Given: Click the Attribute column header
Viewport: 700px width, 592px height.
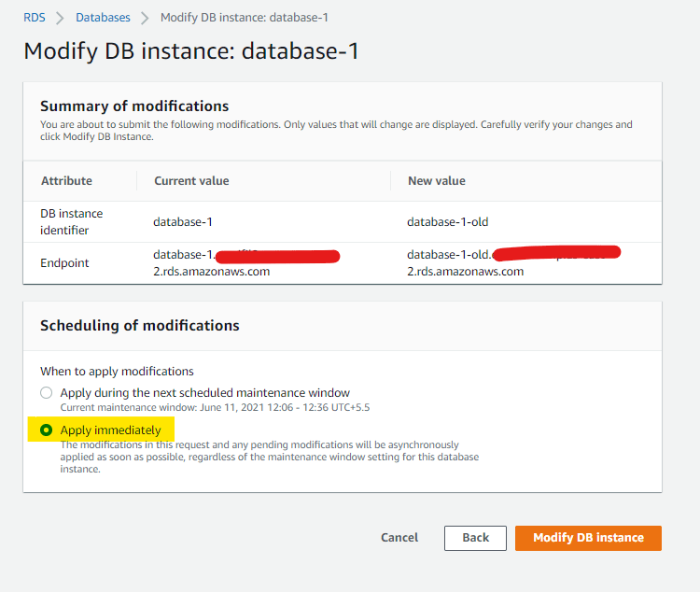Looking at the screenshot, I should (66, 181).
